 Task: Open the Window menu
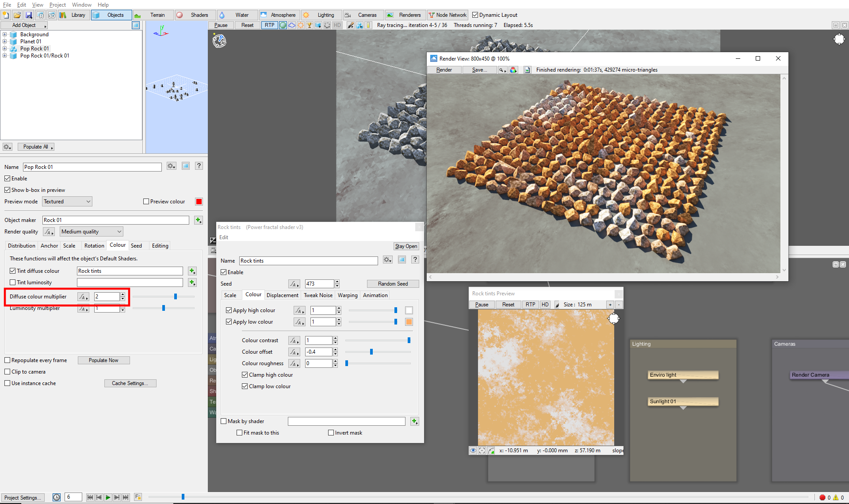[82, 5]
